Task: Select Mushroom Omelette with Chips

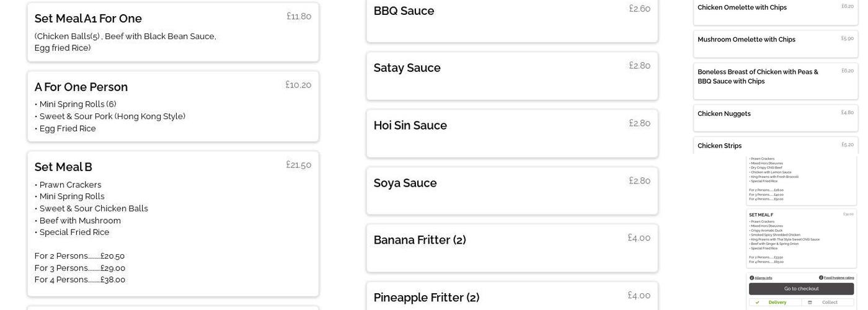Action: coord(775,44)
